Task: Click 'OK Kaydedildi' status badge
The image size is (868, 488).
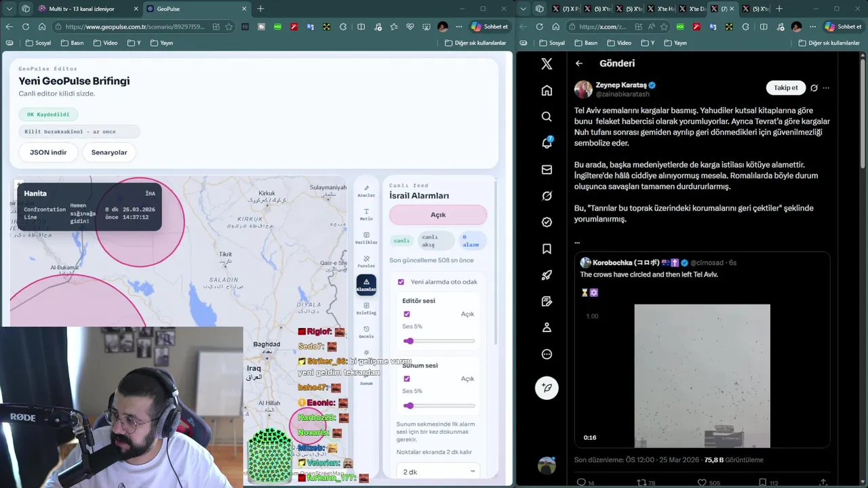Action: coord(48,115)
